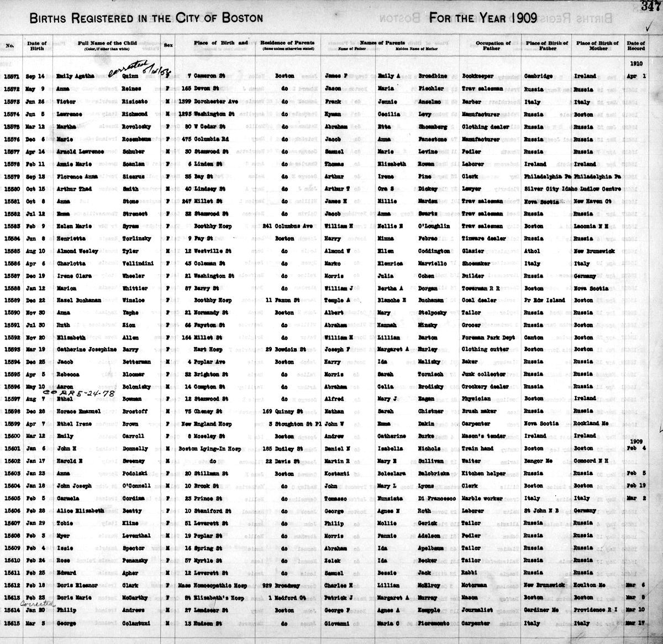Screen dimensions: 663x644
Task: Click the 'Date of Birth' column header
Action: pyautogui.click(x=36, y=45)
